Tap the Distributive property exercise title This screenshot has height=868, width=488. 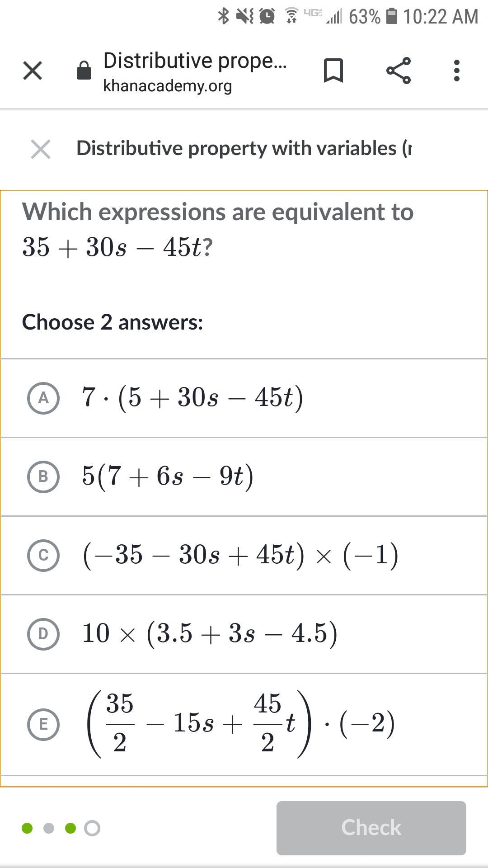244,148
